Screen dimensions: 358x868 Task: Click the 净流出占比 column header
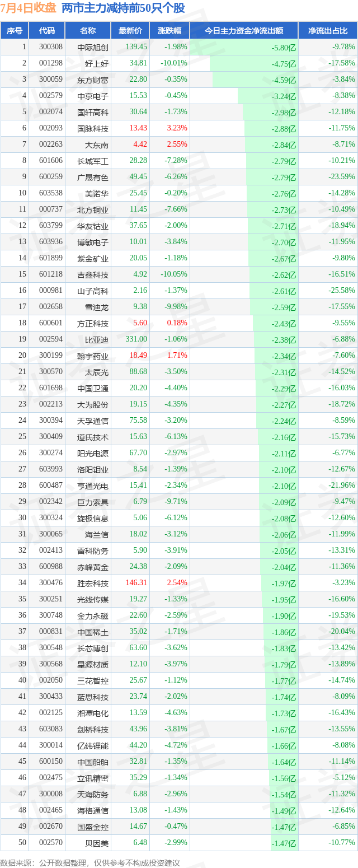(x=328, y=31)
